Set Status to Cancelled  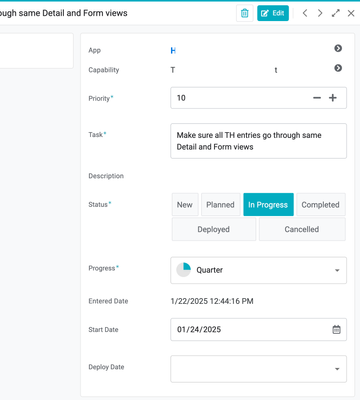(302, 229)
